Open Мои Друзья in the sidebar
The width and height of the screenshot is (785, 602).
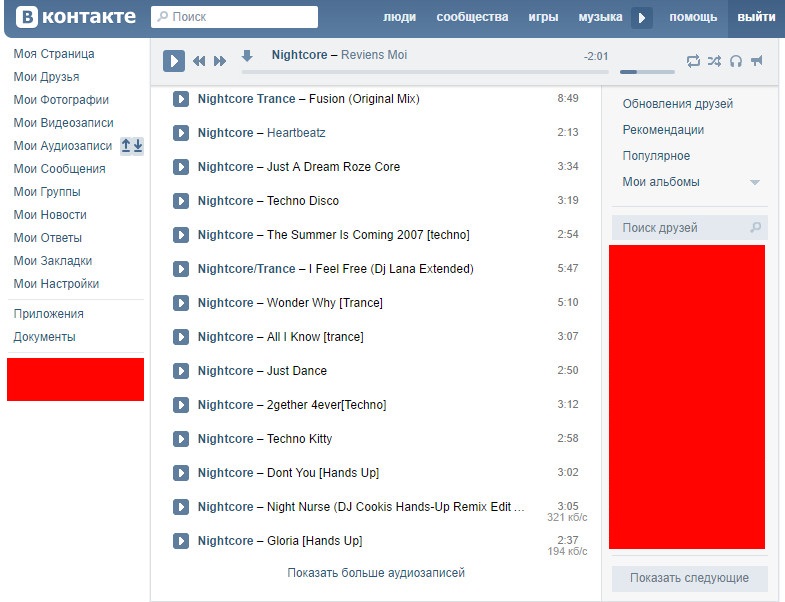coord(46,77)
